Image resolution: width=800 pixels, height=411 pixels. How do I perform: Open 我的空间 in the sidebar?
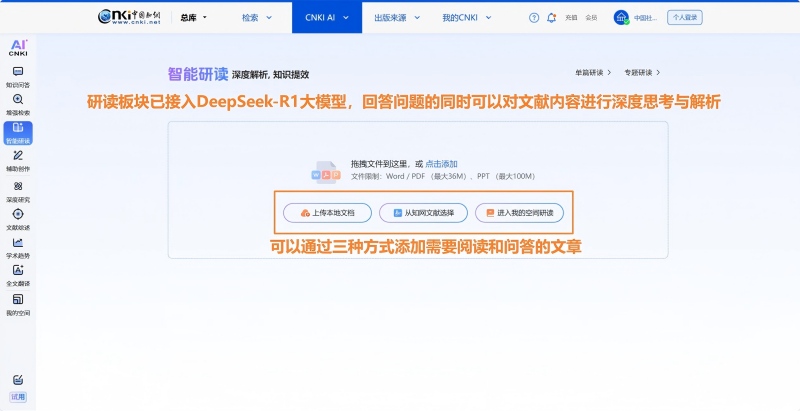[x=17, y=303]
